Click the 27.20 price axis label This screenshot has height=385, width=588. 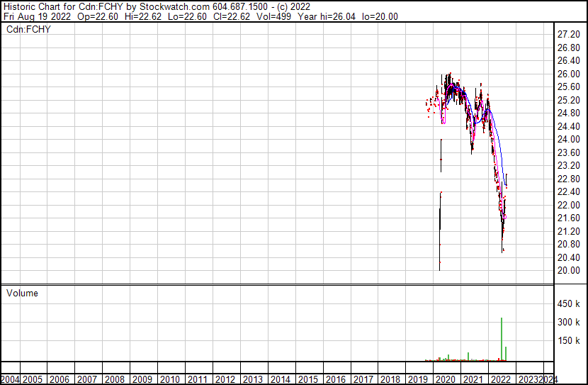pyautogui.click(x=570, y=35)
